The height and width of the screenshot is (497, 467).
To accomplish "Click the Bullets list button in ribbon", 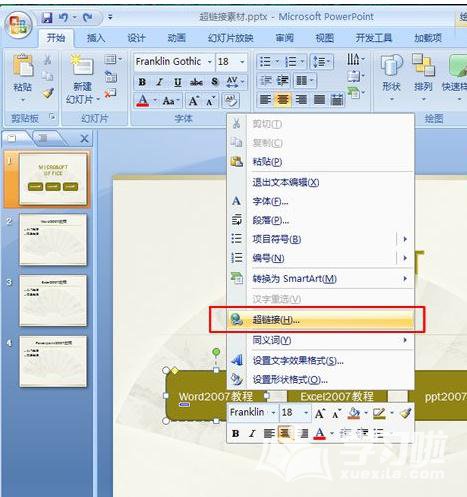I will (x=265, y=62).
